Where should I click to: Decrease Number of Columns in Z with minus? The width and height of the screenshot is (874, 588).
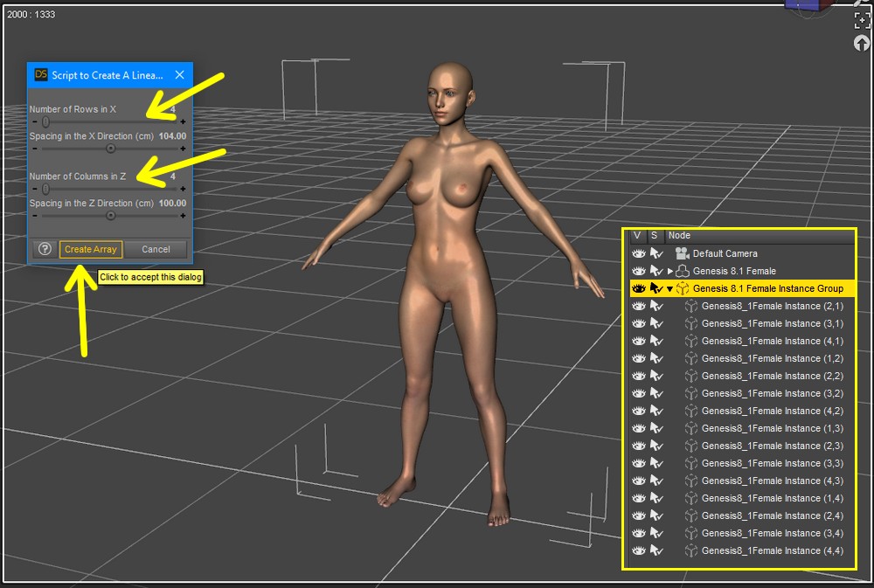click(x=35, y=189)
